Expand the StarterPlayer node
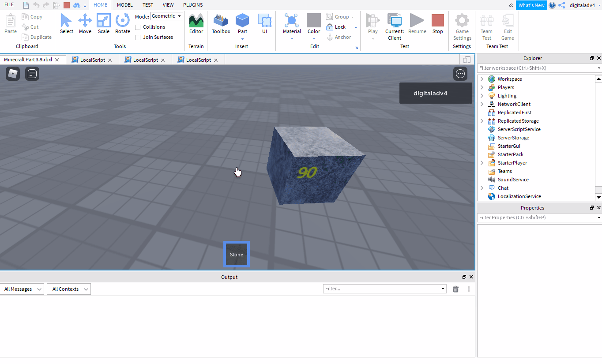602x364 pixels. [x=482, y=163]
